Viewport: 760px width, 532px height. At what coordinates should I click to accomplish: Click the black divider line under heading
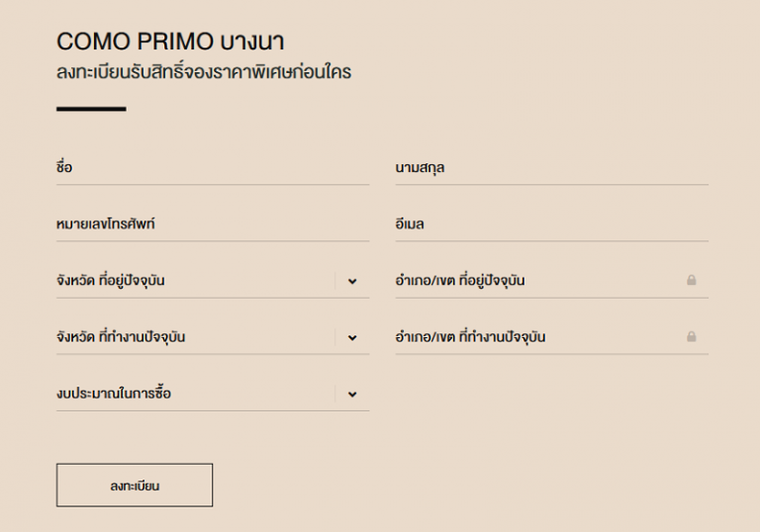pyautogui.click(x=91, y=109)
